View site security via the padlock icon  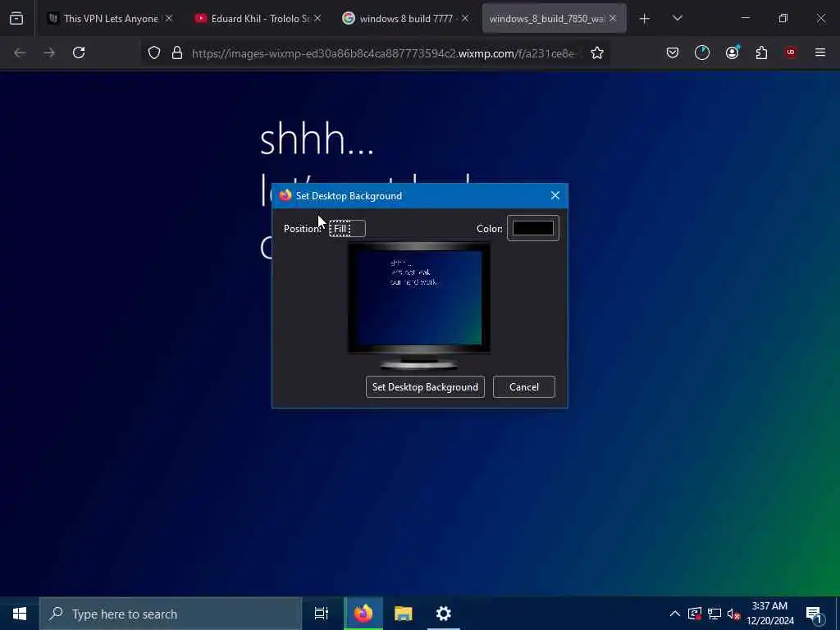pyautogui.click(x=177, y=52)
